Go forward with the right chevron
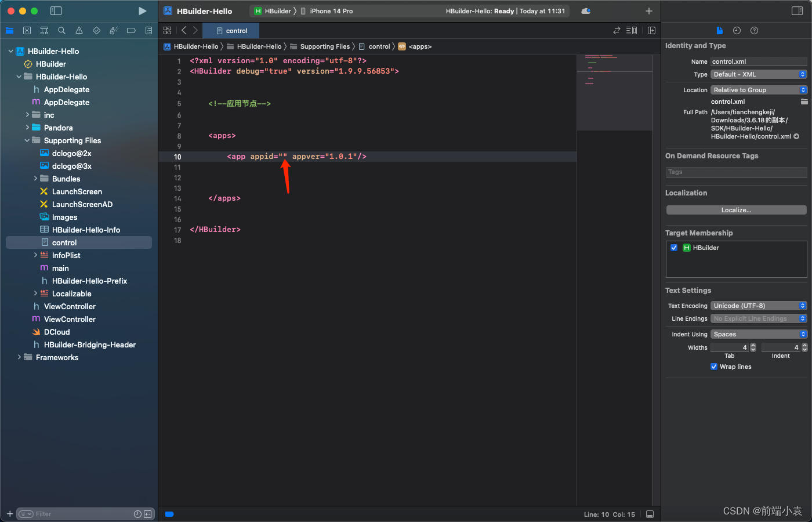Screen dimensions: 812x522 [195, 31]
